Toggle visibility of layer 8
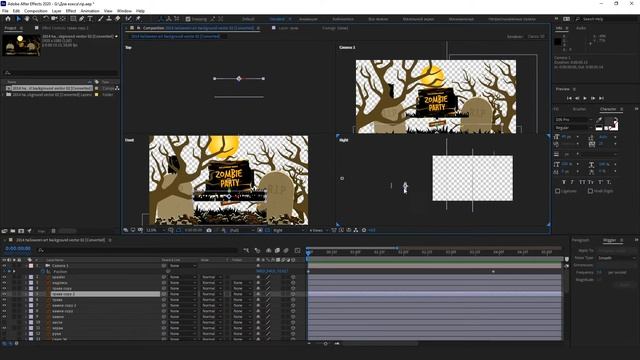Screen dimensions: 640x360 (4, 311)
